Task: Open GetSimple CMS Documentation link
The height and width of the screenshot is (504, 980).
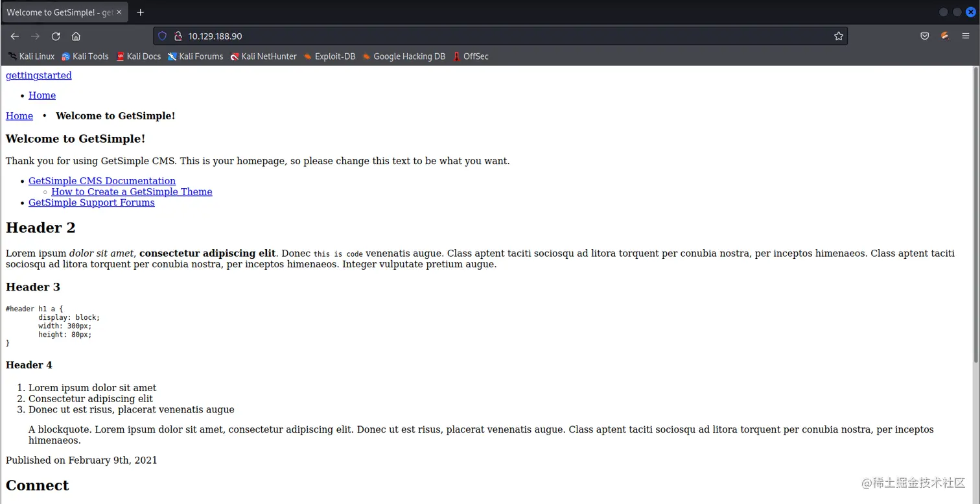Action: 102,181
